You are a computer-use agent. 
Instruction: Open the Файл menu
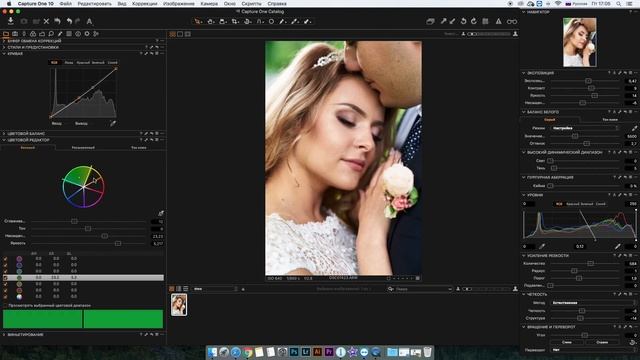point(65,3)
